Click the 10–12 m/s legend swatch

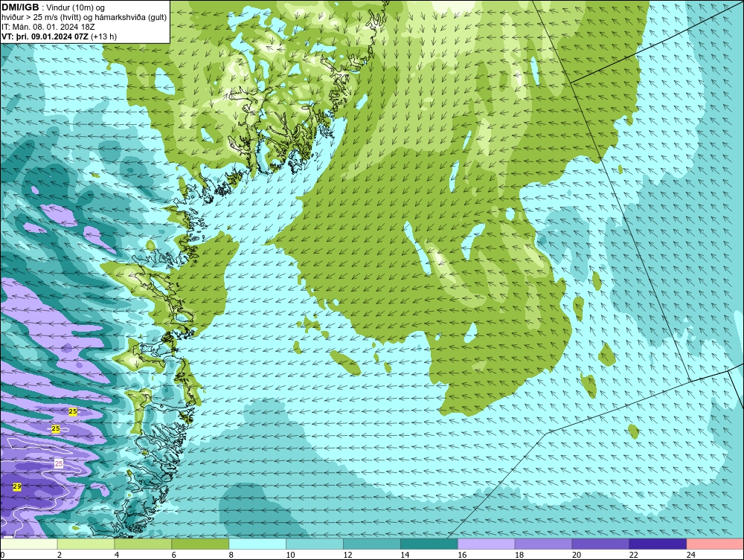pyautogui.click(x=315, y=544)
